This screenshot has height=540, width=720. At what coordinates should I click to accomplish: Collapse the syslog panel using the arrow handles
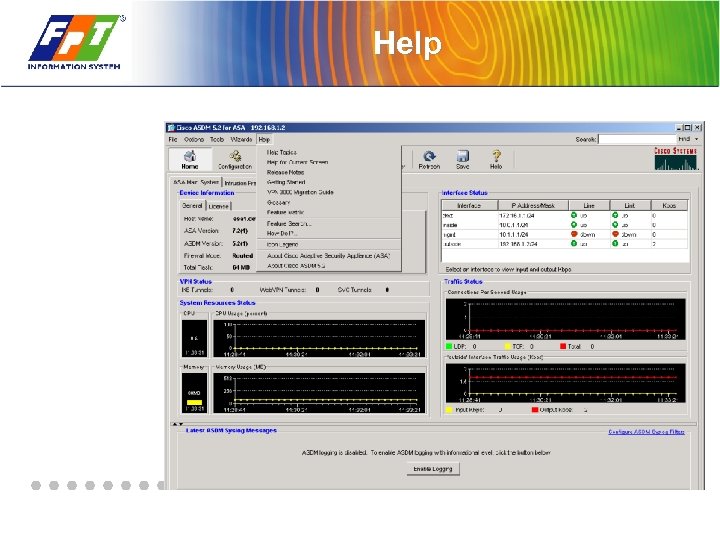tap(178, 424)
